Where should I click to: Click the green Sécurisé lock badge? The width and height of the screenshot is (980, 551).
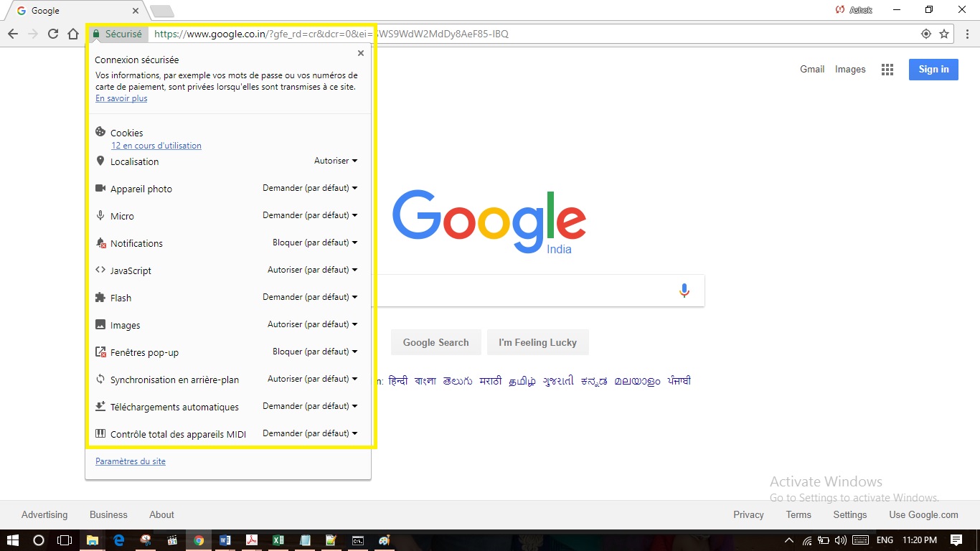coord(117,34)
